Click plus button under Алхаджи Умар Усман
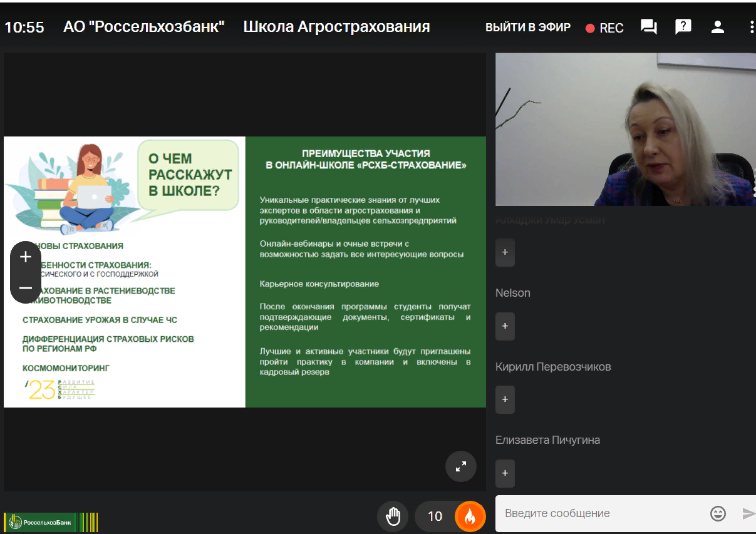This screenshot has height=534, width=756. click(505, 252)
